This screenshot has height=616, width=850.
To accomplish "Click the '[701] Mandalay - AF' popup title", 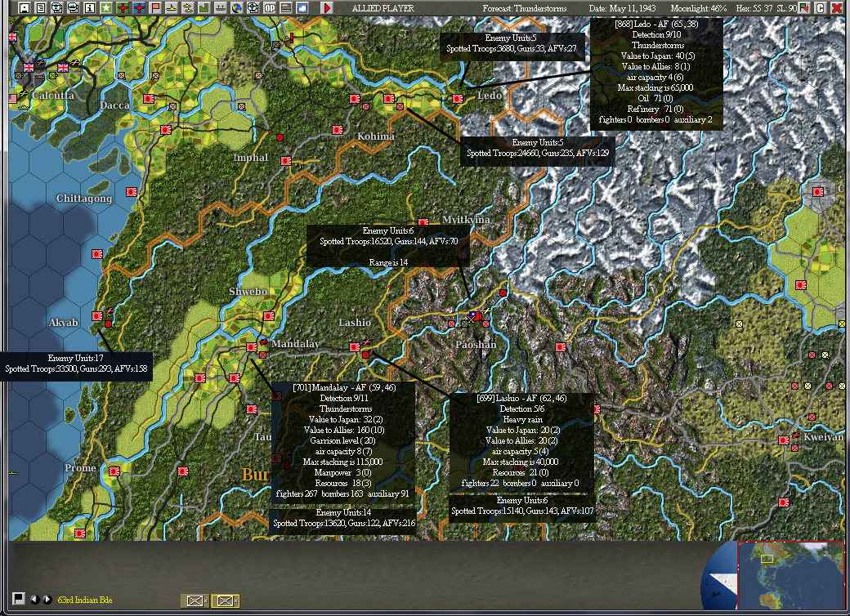I will pyautogui.click(x=345, y=387).
